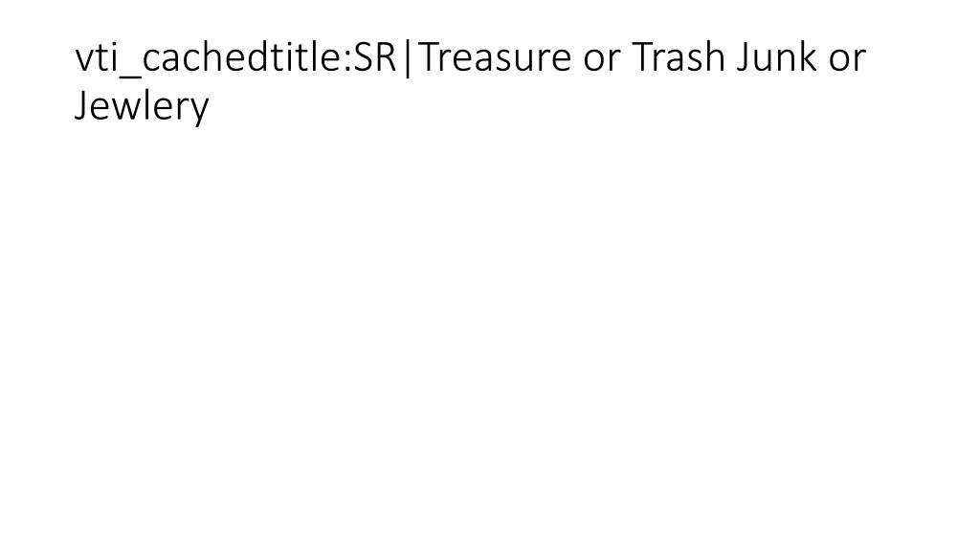Viewport: 980px width, 551px height.
Task: Click the final letter k of Junk
Action: point(808,57)
